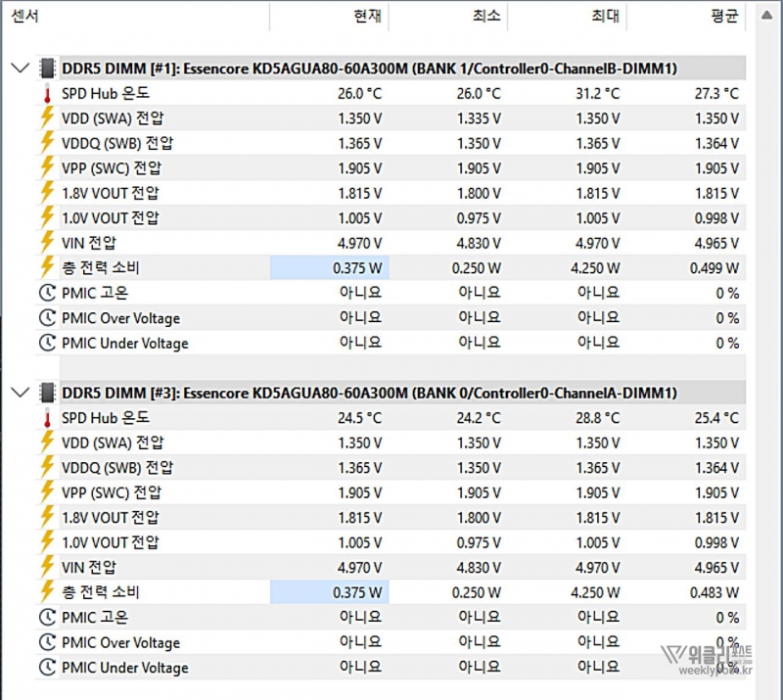Select DIMM #3 SPD Hub 온도 label
This screenshot has height=700, width=783.
click(106, 418)
